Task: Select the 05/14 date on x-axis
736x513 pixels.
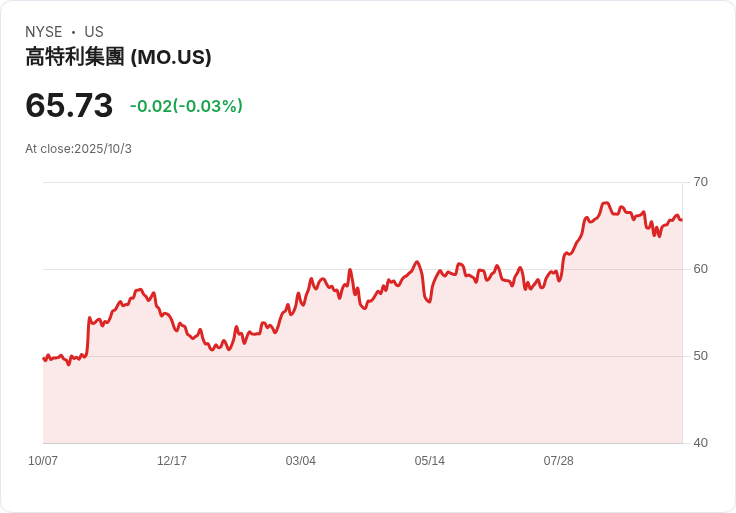Action: click(x=430, y=461)
